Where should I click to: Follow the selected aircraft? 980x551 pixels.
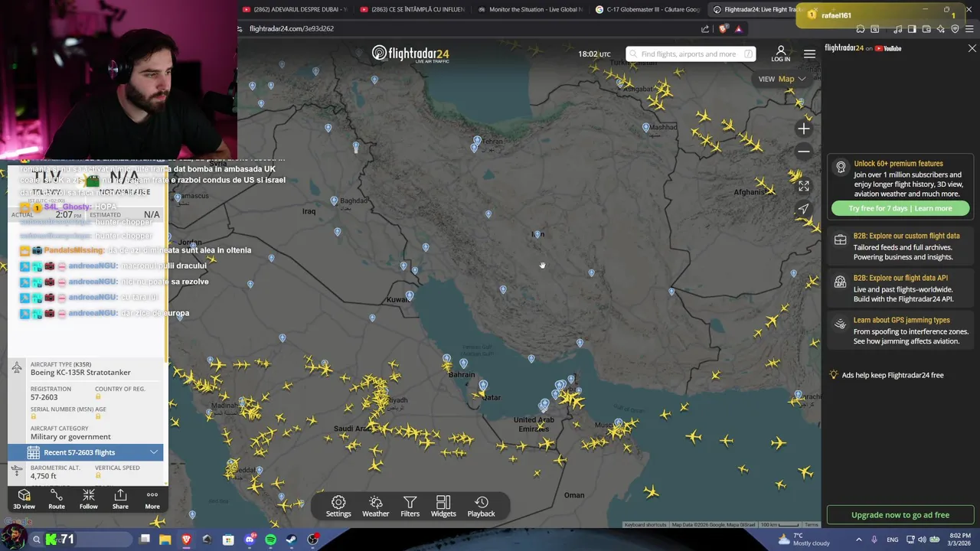coord(89,499)
